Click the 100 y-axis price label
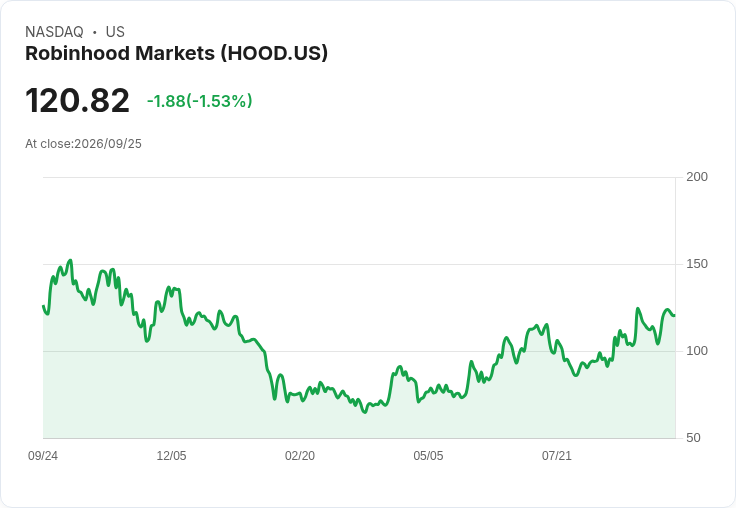This screenshot has height=508, width=736. coord(697,351)
